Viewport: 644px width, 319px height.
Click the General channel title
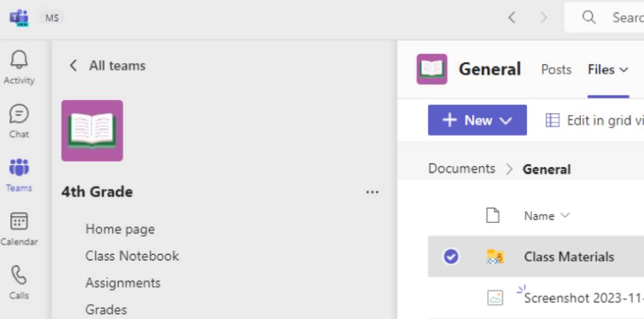tap(490, 69)
